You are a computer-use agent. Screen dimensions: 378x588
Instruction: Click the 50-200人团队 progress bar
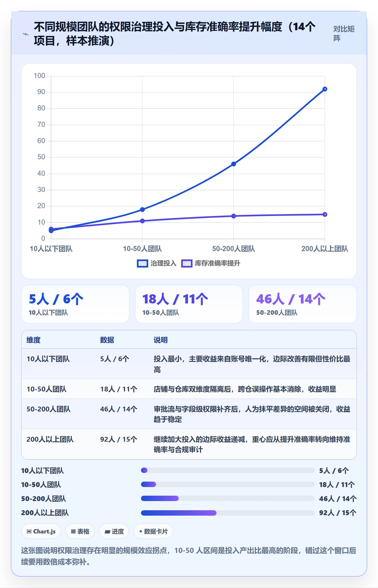(228, 498)
